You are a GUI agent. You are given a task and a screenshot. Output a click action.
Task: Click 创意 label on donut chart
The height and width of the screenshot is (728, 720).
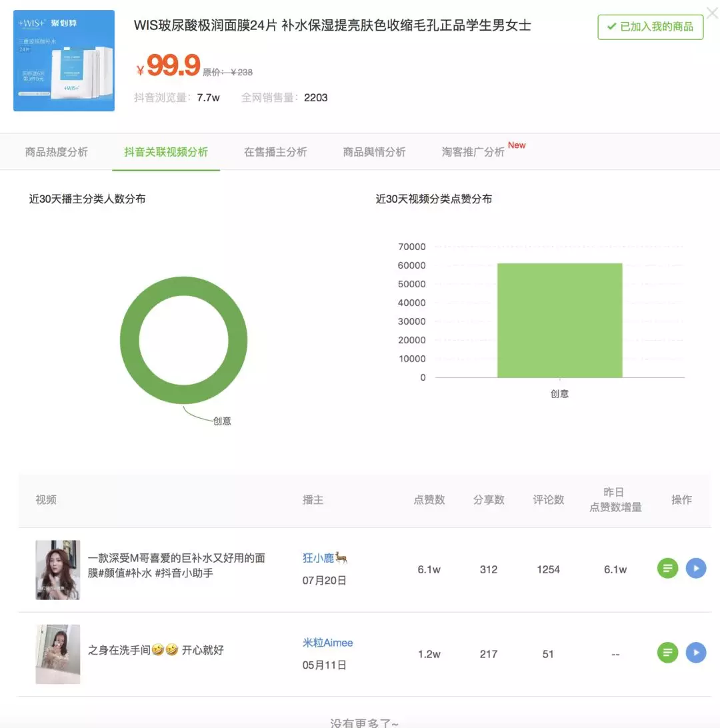point(222,421)
